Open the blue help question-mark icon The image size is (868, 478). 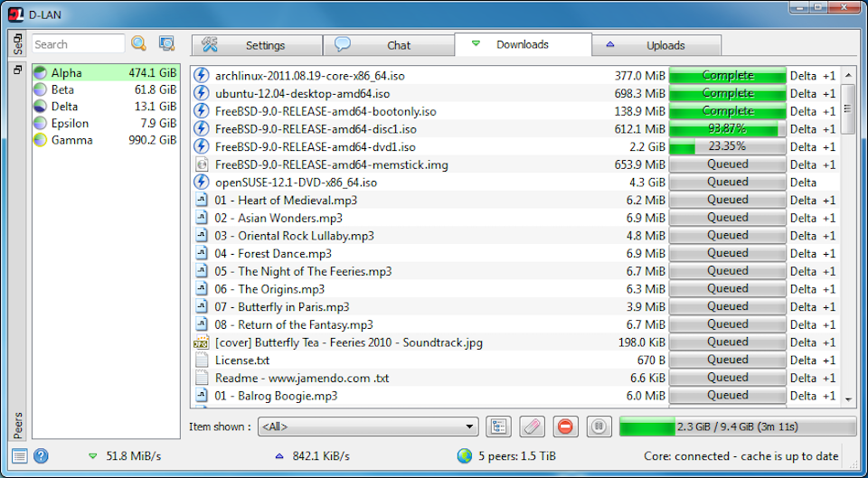click(41, 456)
